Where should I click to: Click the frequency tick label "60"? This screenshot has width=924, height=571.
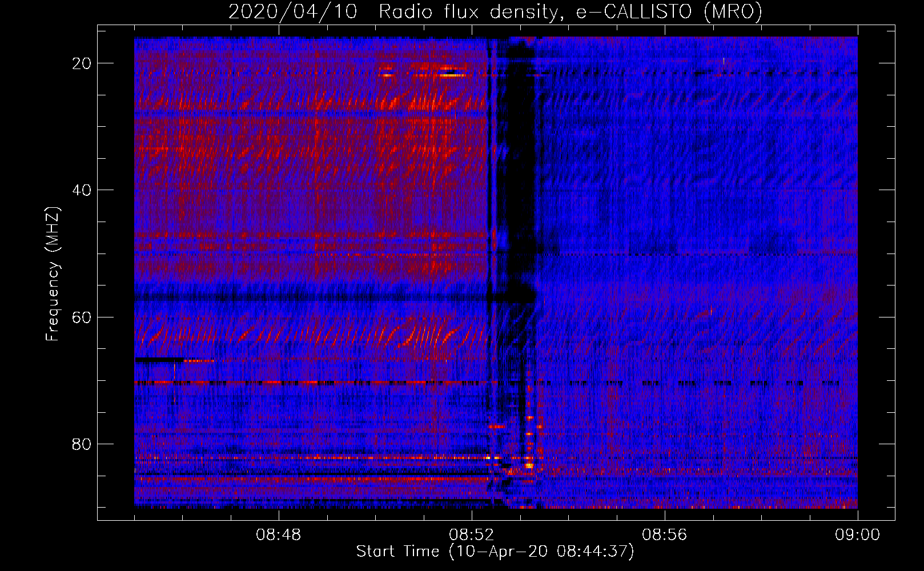pos(82,317)
